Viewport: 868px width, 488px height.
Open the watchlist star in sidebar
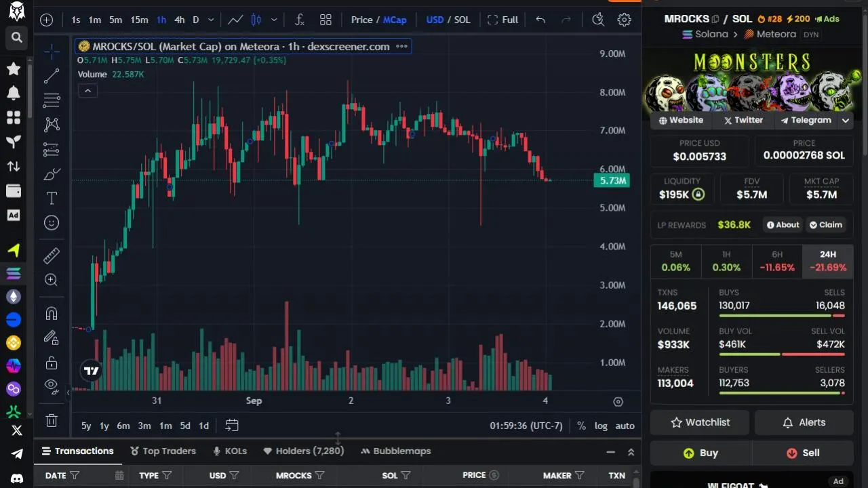pos(14,68)
